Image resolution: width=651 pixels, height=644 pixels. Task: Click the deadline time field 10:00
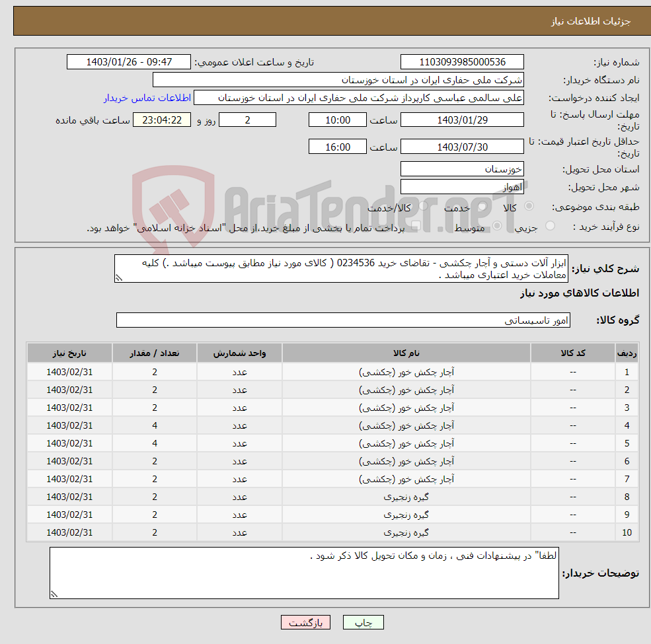click(x=338, y=120)
